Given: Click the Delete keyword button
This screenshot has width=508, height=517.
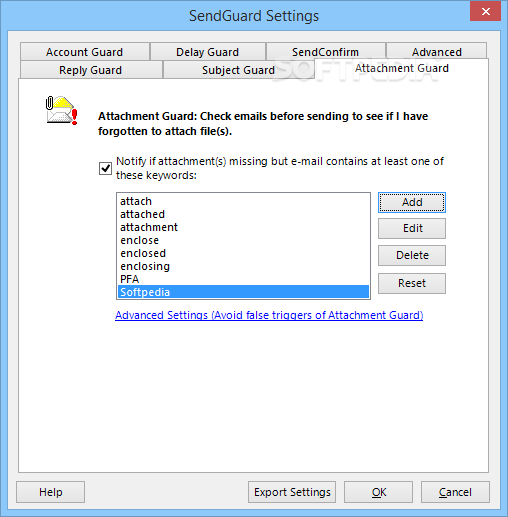Looking at the screenshot, I should 412,255.
